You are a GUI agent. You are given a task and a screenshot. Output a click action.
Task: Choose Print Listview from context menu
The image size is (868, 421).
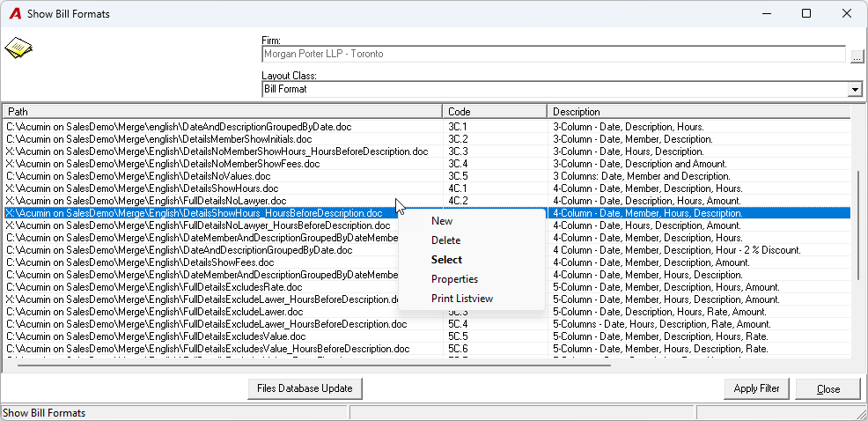[x=461, y=299]
